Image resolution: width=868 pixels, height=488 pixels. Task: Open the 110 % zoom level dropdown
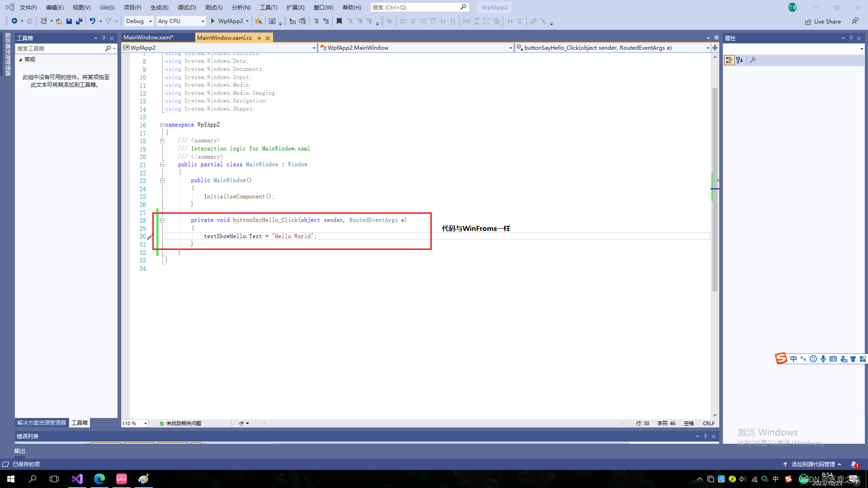point(135,423)
